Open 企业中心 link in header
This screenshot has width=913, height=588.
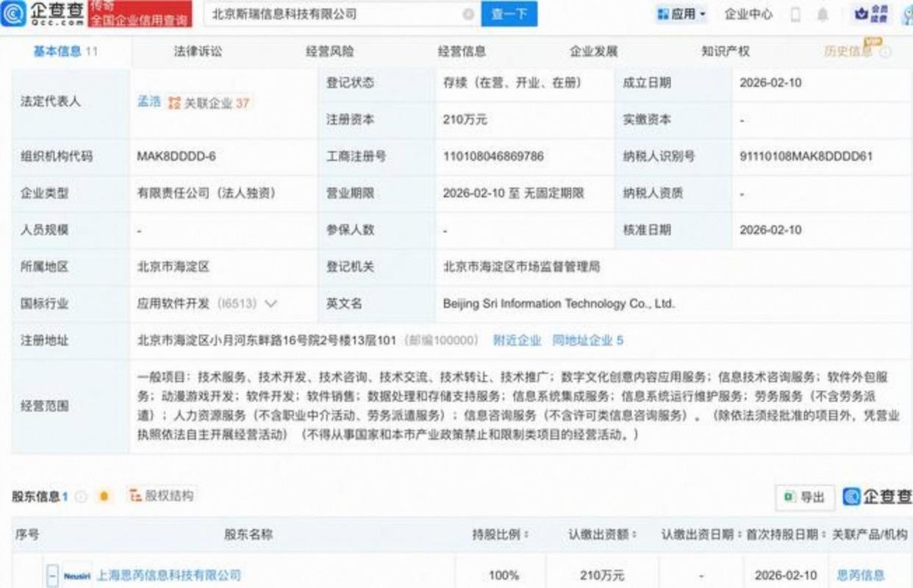coord(748,14)
